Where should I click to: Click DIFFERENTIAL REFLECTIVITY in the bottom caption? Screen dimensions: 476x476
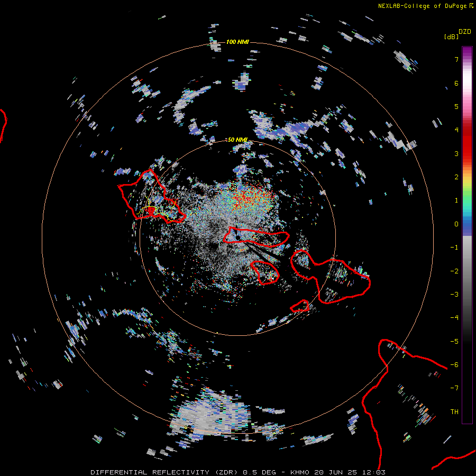tap(150, 472)
